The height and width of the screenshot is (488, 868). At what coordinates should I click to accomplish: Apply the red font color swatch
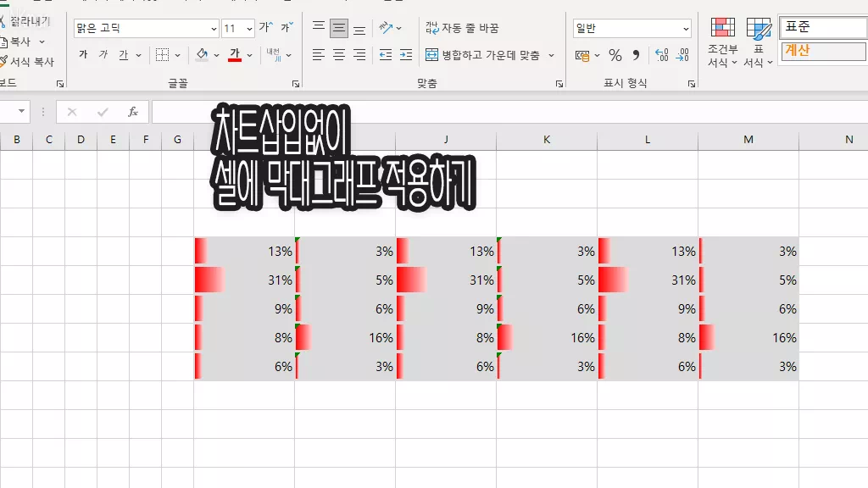click(x=235, y=55)
